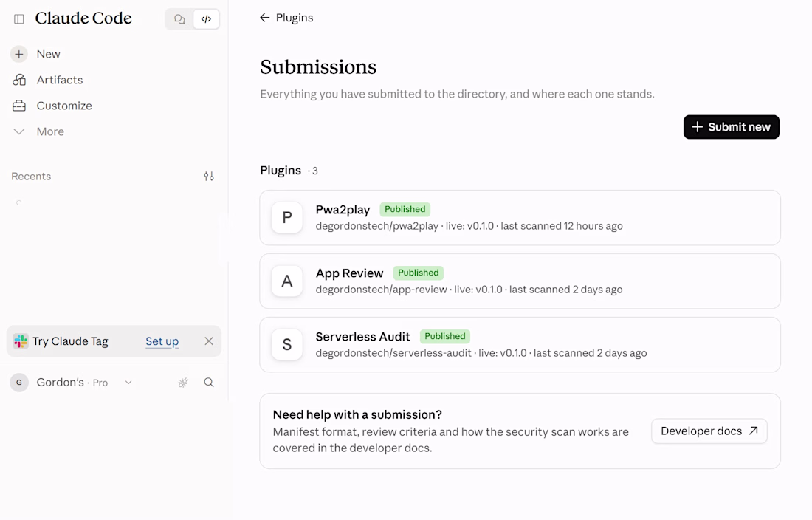Image resolution: width=812 pixels, height=520 pixels.
Task: Click degordonstech/serverless-audit repository text
Action: pyautogui.click(x=393, y=353)
